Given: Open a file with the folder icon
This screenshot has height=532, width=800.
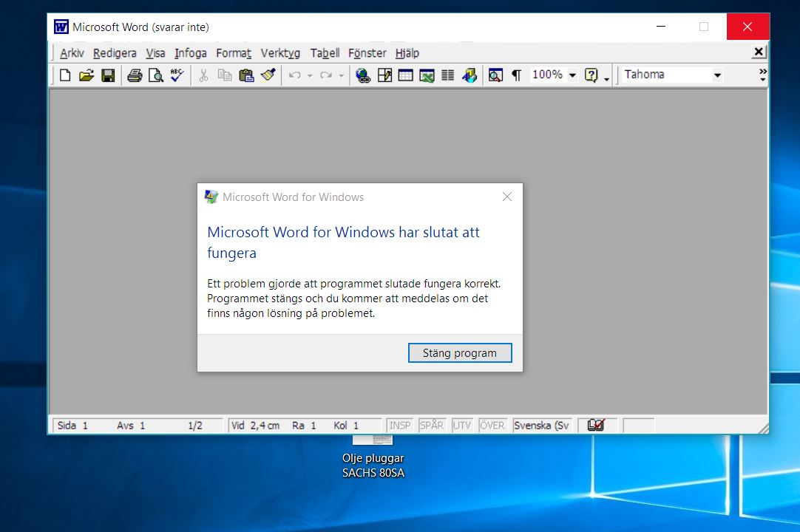Looking at the screenshot, I should point(87,75).
